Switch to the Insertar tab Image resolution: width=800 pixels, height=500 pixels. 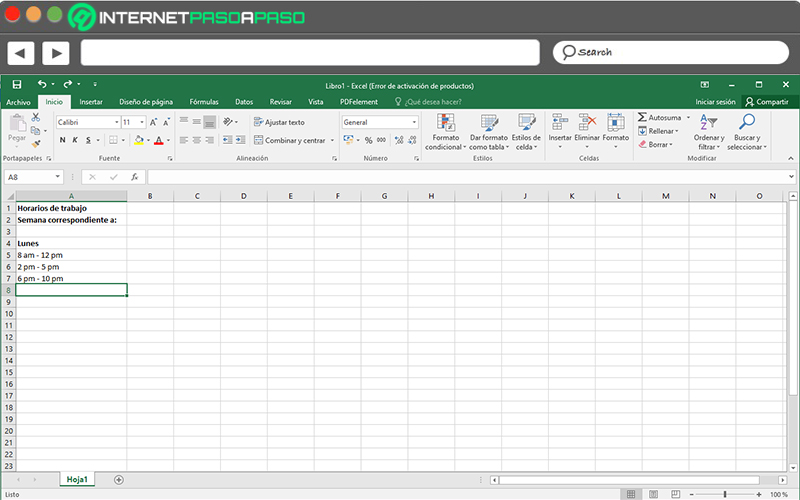click(91, 102)
